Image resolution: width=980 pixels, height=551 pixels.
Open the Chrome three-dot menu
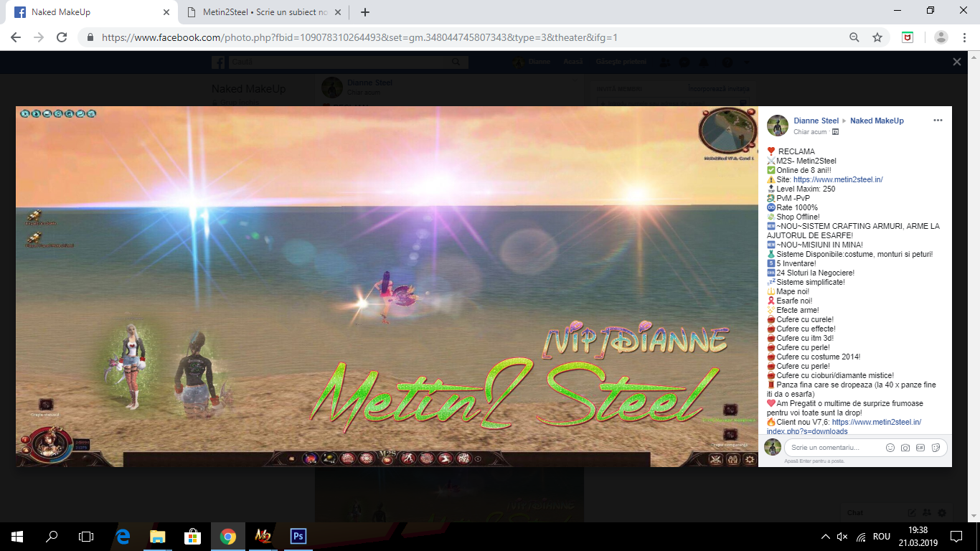click(x=964, y=37)
